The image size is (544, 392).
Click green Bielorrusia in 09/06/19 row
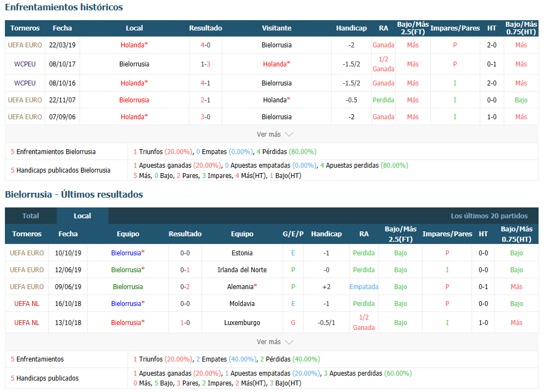[127, 287]
